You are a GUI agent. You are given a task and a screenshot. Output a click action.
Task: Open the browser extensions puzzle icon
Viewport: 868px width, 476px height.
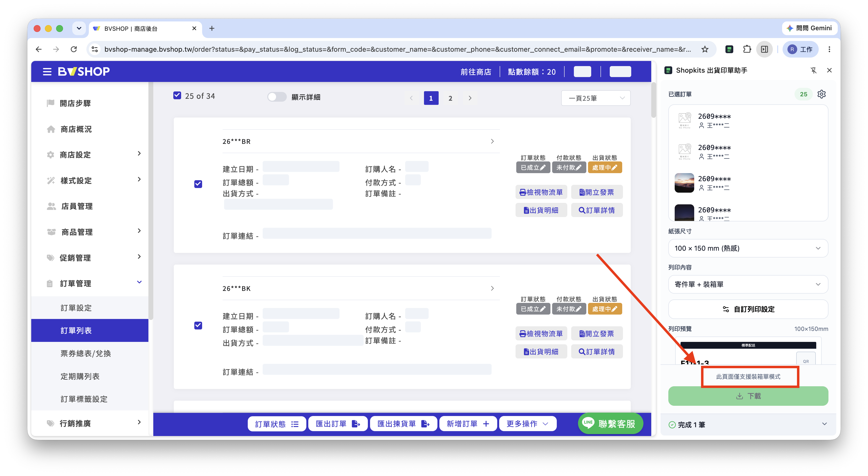(x=747, y=50)
